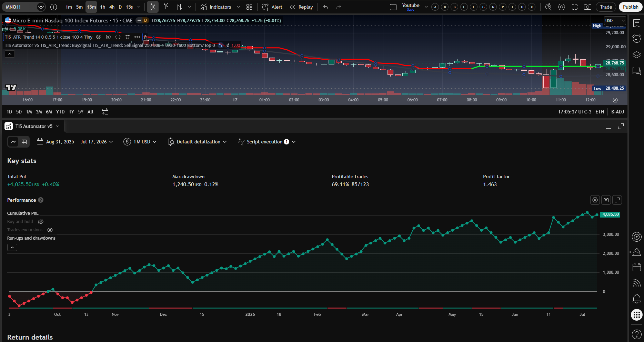Open the 1 M USD capital dropdown
Image resolution: width=644 pixels, height=342 pixels.
pos(140,142)
